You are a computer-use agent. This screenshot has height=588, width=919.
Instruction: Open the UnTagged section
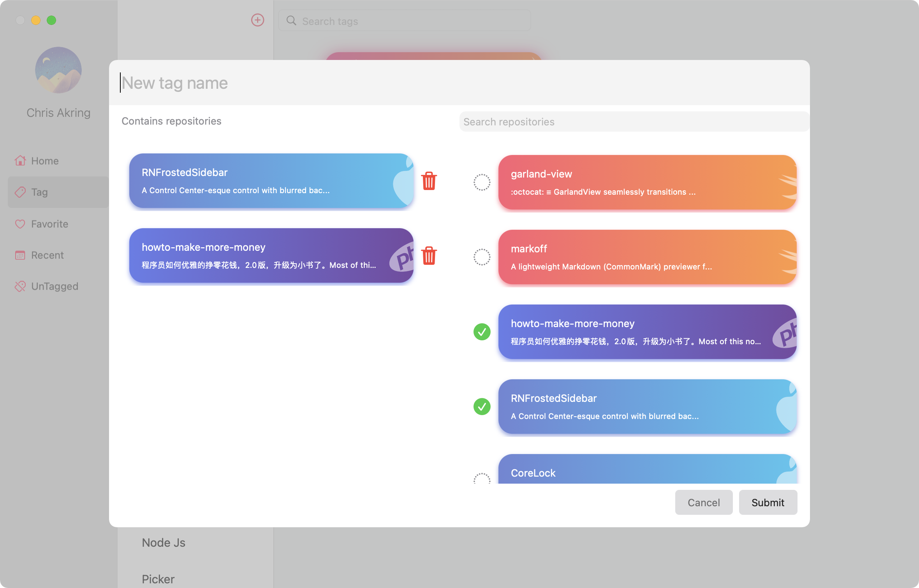[58, 286]
